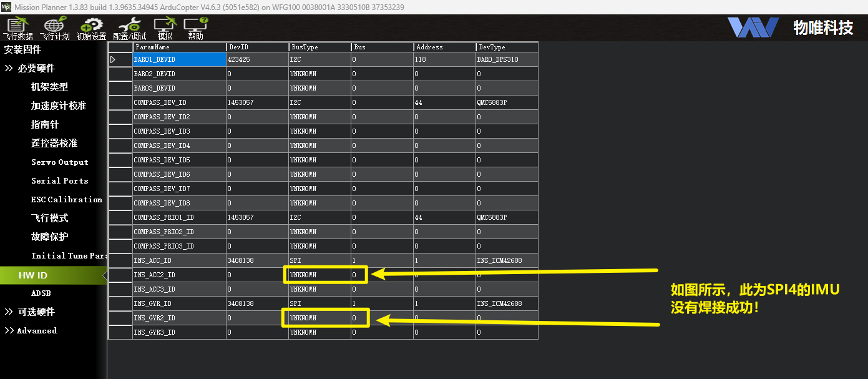Click the SPI BusType in INS_ACC_ID row

click(319, 260)
